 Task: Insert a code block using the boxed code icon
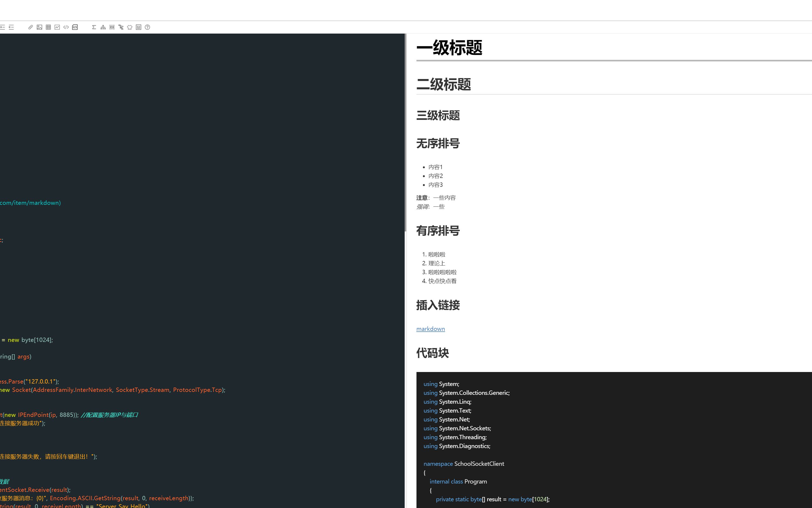pos(75,27)
